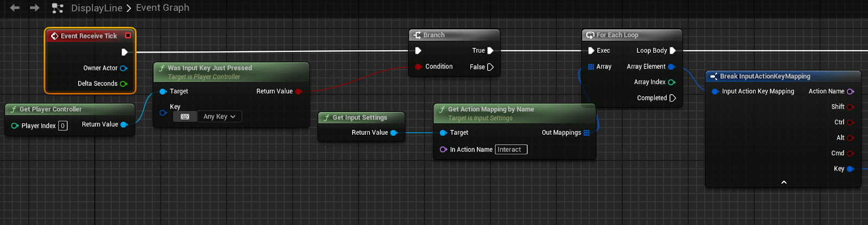Click the Get Input Settings Return Value pin

click(x=394, y=133)
